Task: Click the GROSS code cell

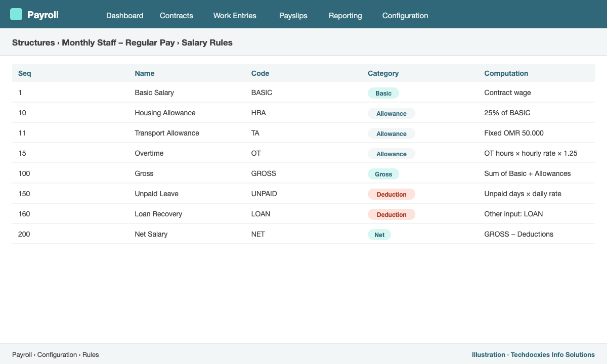Action: point(264,173)
